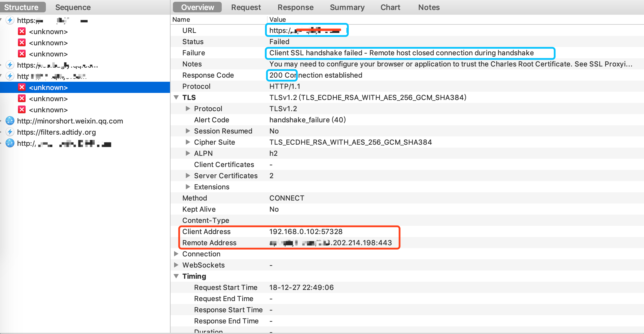Select the Request End Time row

tap(407, 298)
